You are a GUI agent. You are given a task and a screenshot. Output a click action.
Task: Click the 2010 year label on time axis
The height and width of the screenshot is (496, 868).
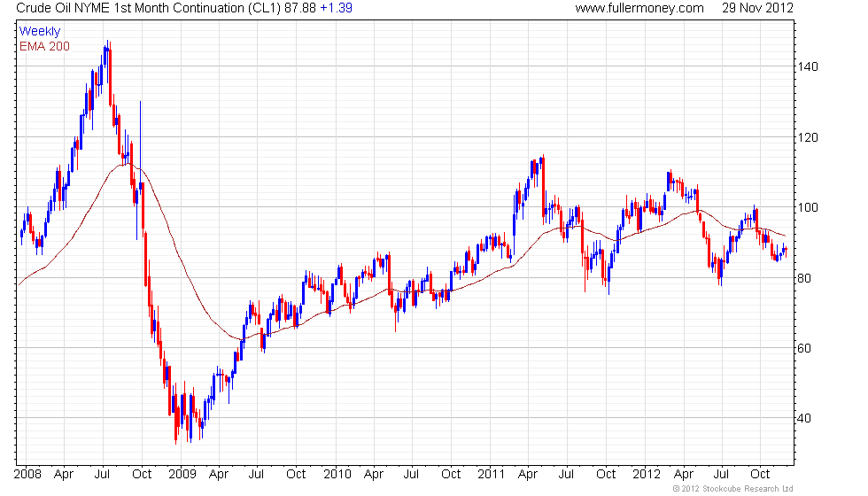click(x=337, y=475)
